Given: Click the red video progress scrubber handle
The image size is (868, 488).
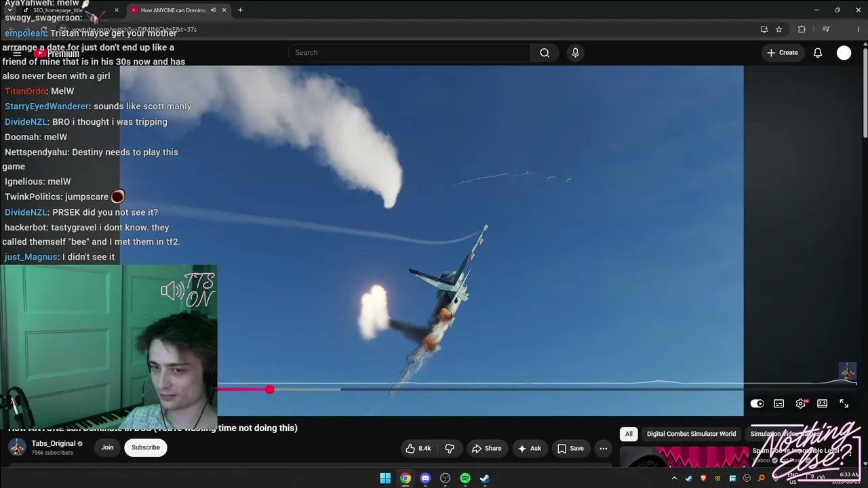Looking at the screenshot, I should [270, 389].
